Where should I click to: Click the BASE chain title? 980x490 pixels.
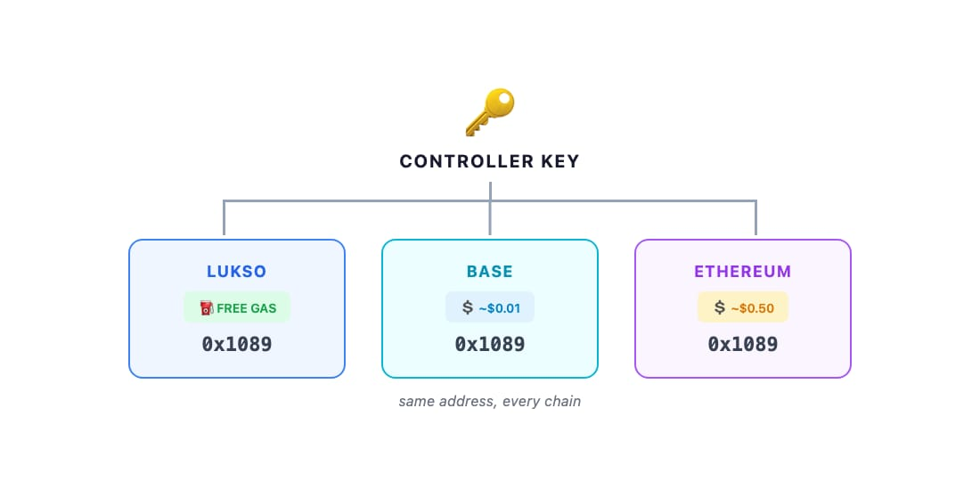click(x=490, y=271)
